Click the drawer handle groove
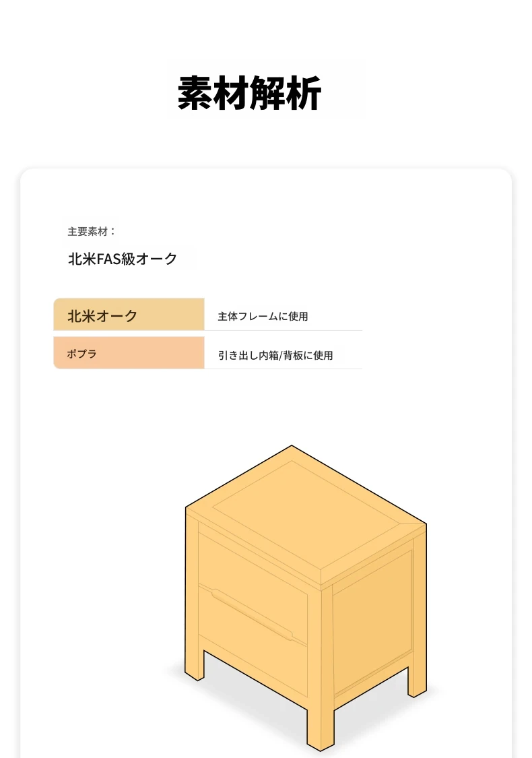This screenshot has height=758, width=532. [251, 615]
